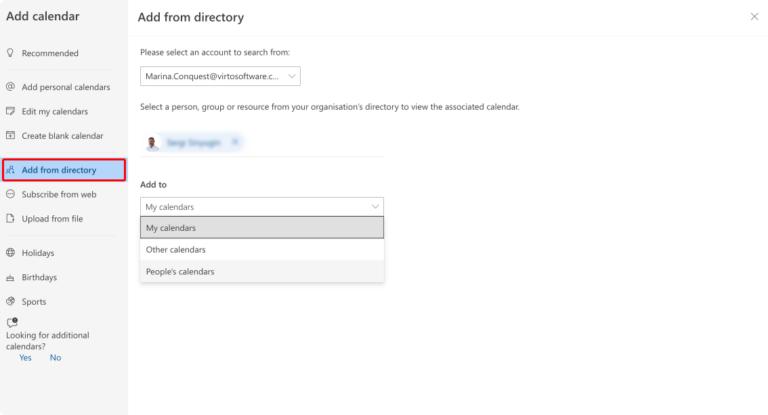Choose My calendars from the list
Image resolution: width=768 pixels, height=415 pixels.
point(262,228)
